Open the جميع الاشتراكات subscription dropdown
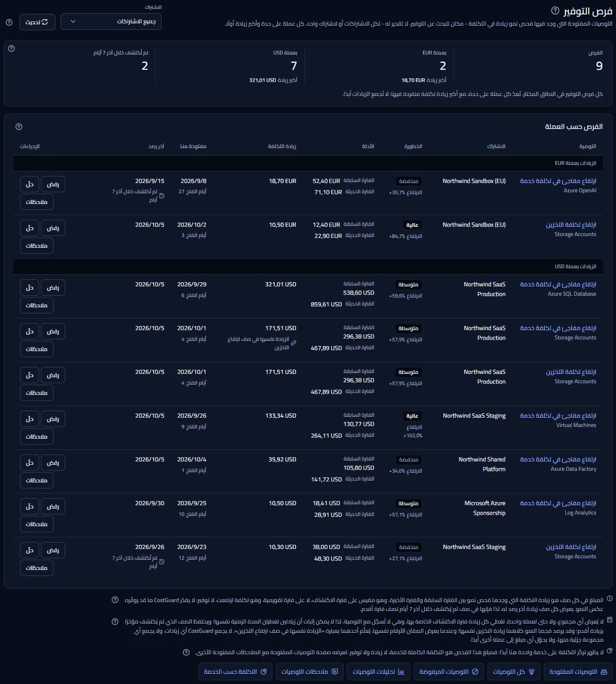The image size is (616, 684). pyautogui.click(x=111, y=21)
